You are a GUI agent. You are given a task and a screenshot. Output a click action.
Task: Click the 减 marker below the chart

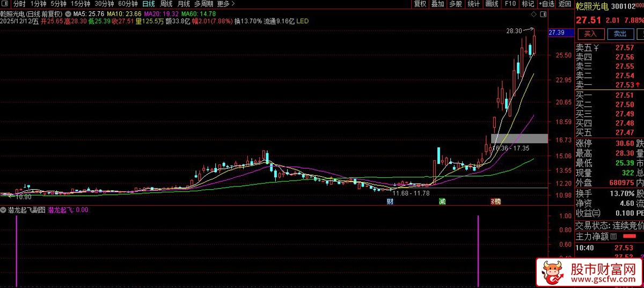click(x=442, y=201)
